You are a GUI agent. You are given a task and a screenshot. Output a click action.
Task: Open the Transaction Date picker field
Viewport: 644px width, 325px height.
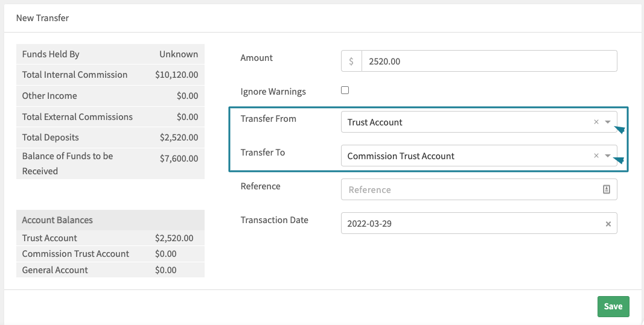pos(479,223)
